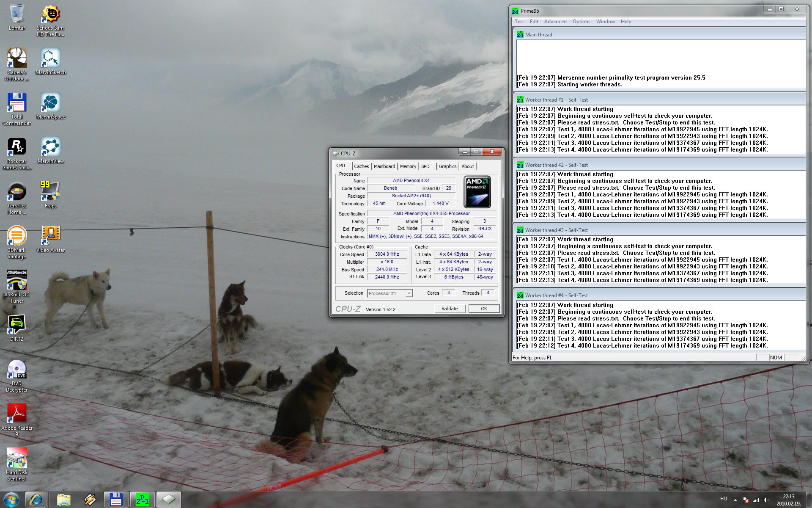
Task: Expand the Processor #1 selection dropdown
Action: click(x=409, y=293)
